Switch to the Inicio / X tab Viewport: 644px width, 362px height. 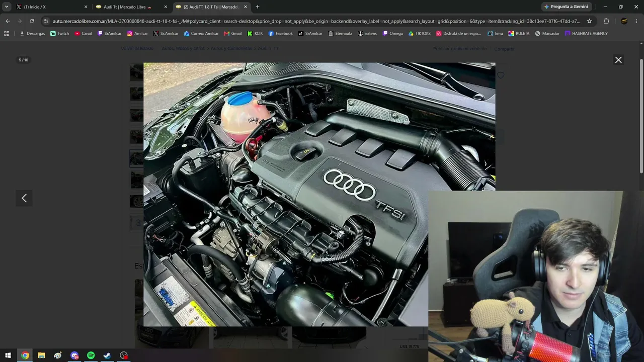click(51, 7)
